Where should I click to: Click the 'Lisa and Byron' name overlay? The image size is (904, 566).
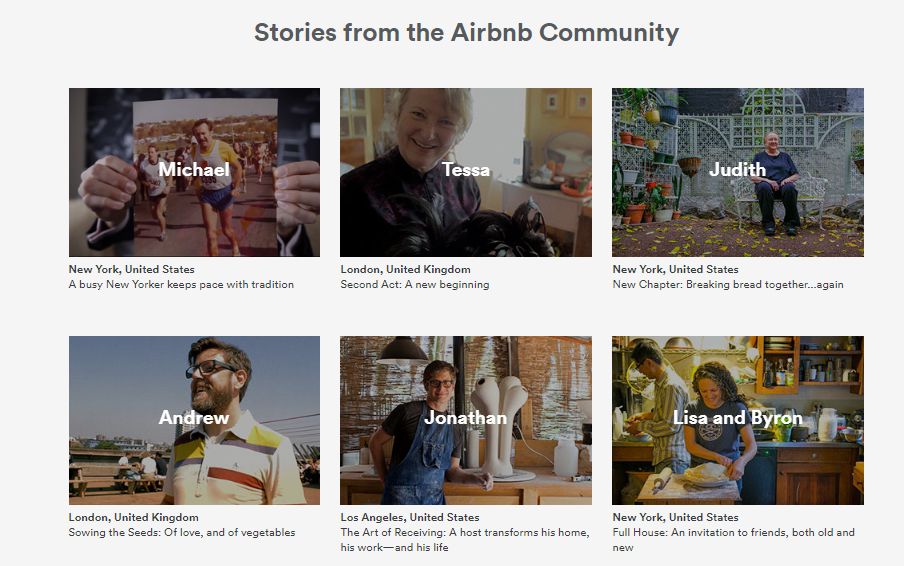point(738,418)
